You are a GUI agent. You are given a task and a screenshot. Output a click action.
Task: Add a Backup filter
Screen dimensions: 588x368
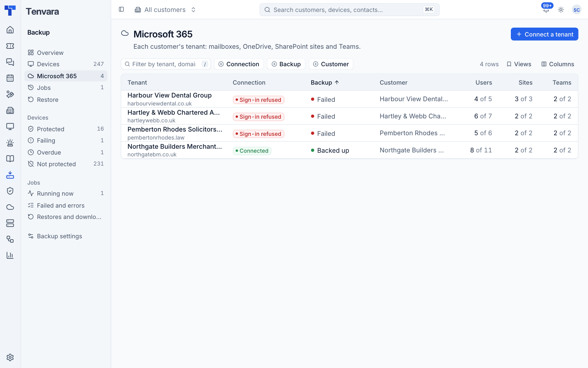[x=286, y=64]
